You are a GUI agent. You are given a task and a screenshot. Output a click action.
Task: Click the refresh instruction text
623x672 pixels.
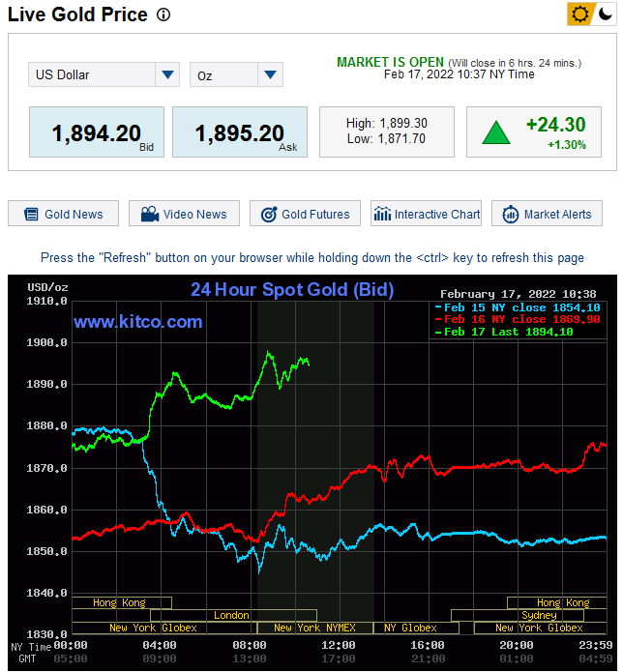(x=312, y=257)
